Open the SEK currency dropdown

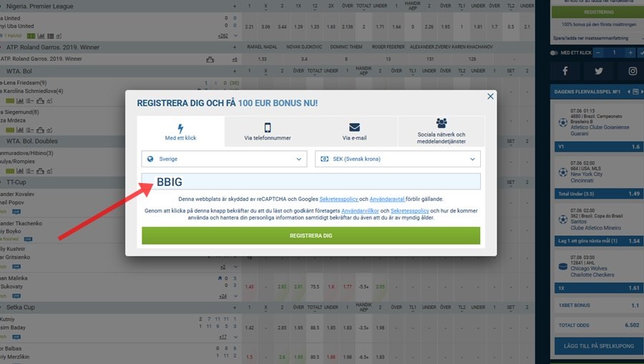pos(398,159)
